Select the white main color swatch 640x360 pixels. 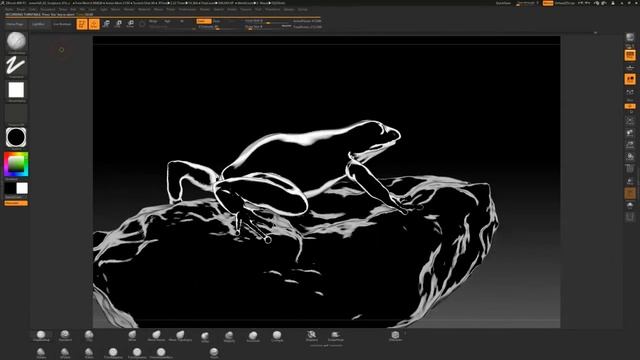point(22,188)
